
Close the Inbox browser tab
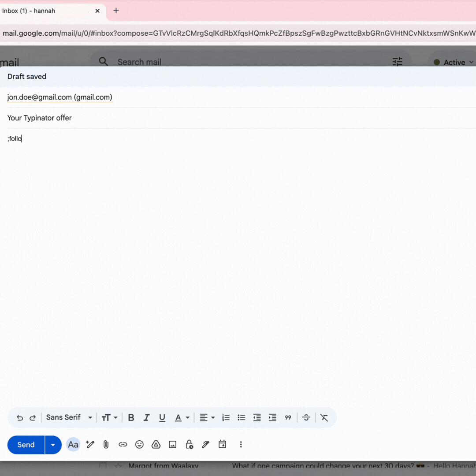tap(97, 11)
